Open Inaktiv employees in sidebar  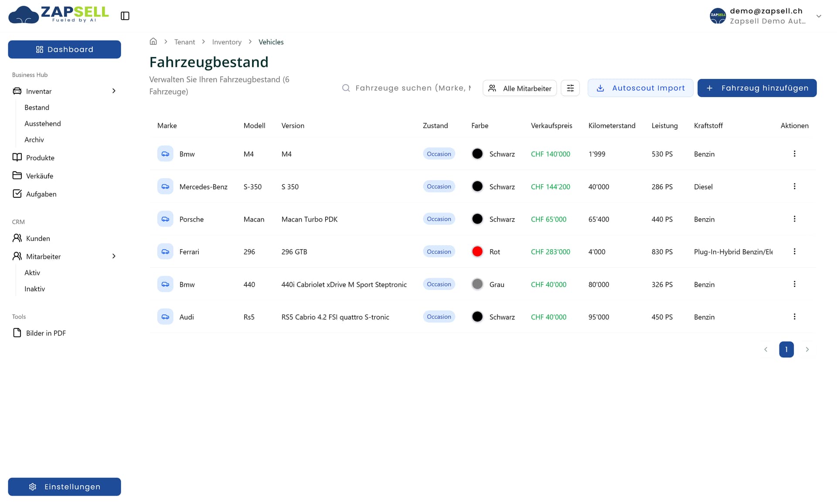tap(35, 289)
